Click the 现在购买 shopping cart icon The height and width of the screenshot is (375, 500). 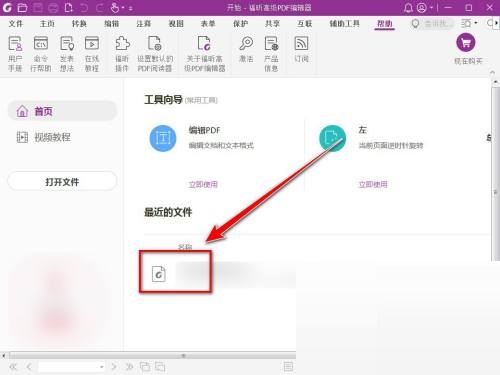[466, 43]
